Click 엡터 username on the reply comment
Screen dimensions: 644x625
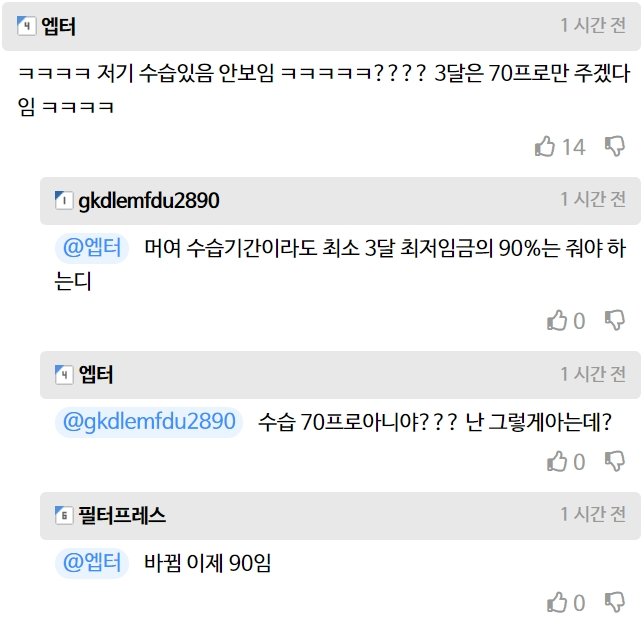[96, 375]
